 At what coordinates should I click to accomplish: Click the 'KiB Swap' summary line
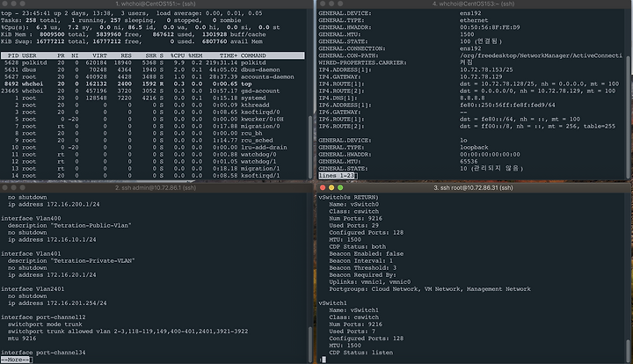[132, 41]
